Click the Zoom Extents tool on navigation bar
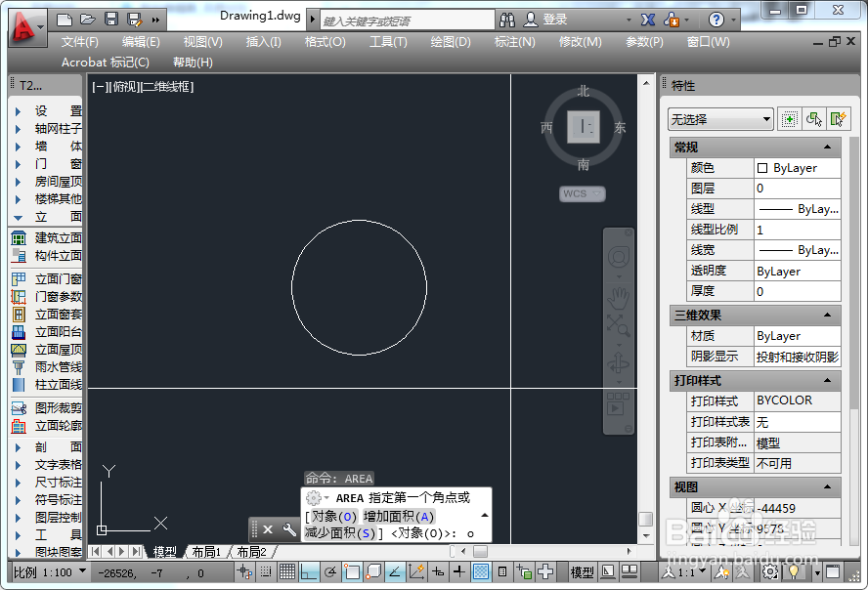The height and width of the screenshot is (590, 868). [618, 325]
